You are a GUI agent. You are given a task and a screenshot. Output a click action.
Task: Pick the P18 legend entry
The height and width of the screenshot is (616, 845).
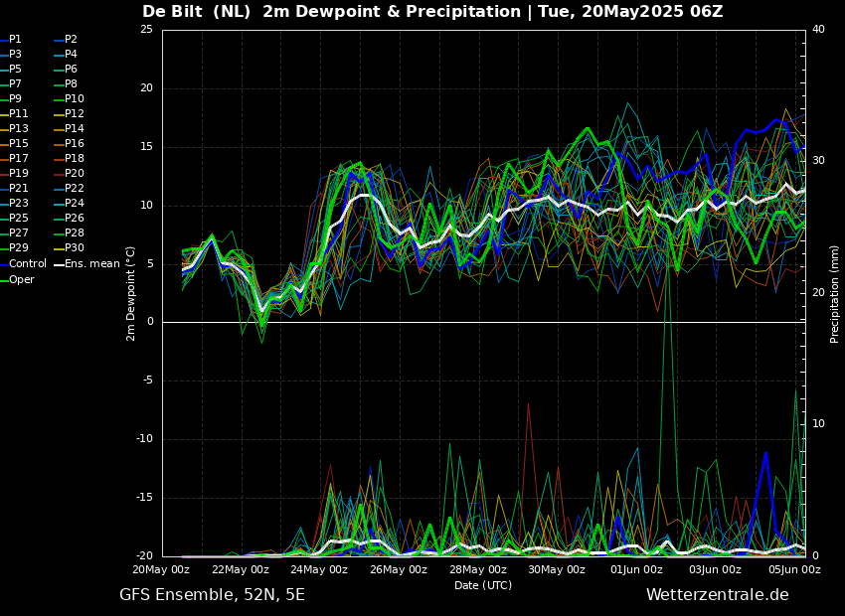point(70,158)
